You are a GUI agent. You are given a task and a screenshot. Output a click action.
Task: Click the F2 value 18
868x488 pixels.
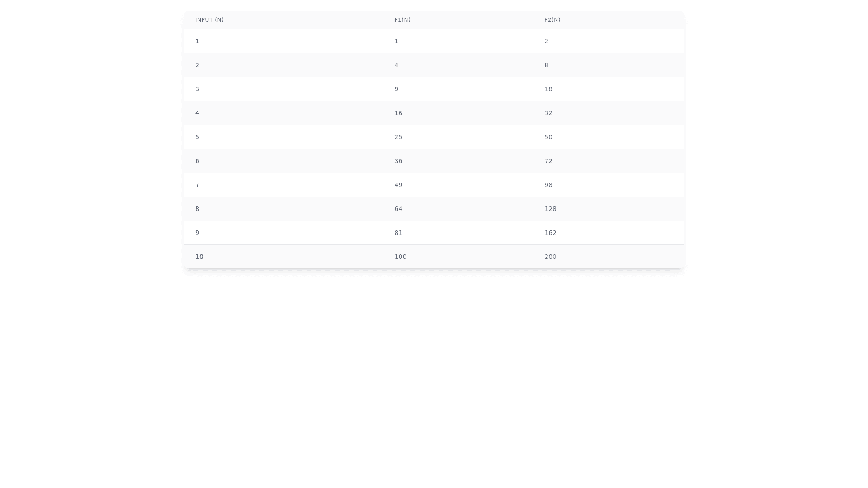(548, 89)
